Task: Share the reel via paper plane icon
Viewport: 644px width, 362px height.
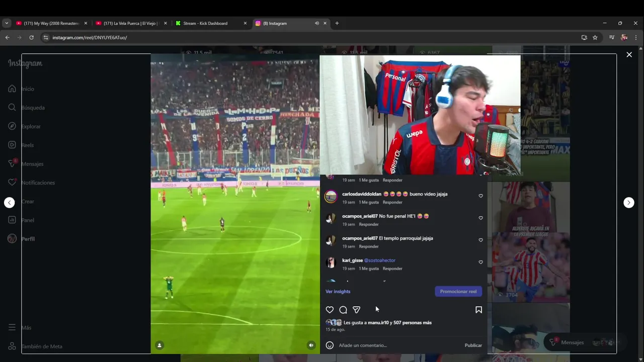Action: click(x=356, y=310)
